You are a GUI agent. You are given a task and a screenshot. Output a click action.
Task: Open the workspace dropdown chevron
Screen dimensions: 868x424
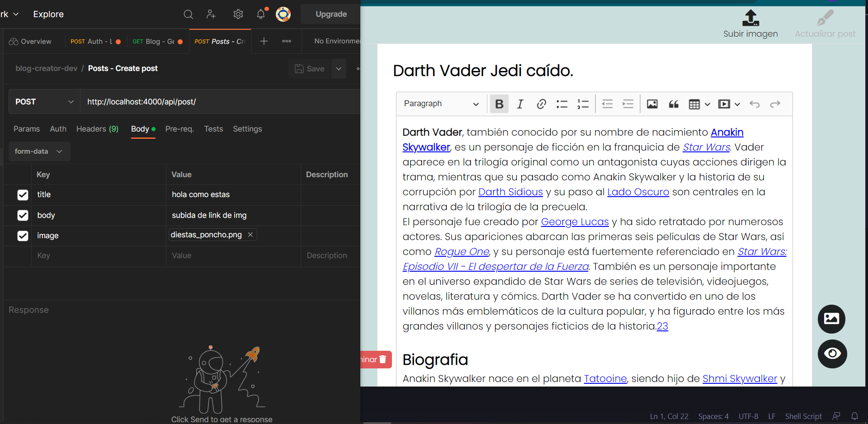tap(16, 14)
